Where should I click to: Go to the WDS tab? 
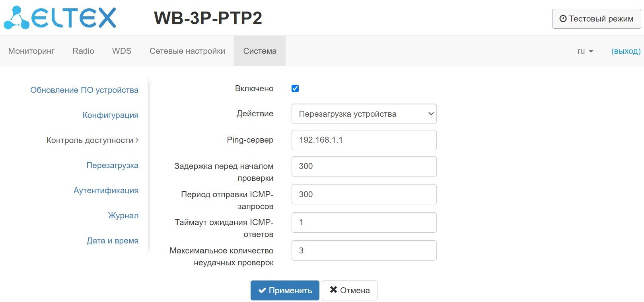[x=122, y=51]
